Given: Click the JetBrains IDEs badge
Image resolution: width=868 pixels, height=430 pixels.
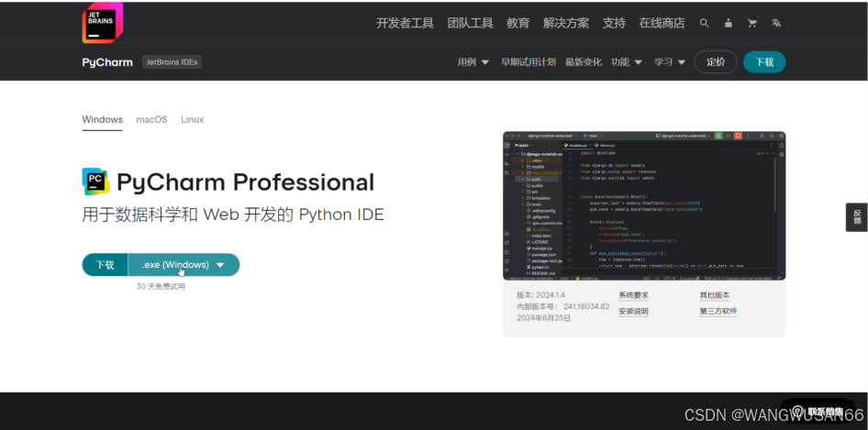Looking at the screenshot, I should [x=172, y=62].
